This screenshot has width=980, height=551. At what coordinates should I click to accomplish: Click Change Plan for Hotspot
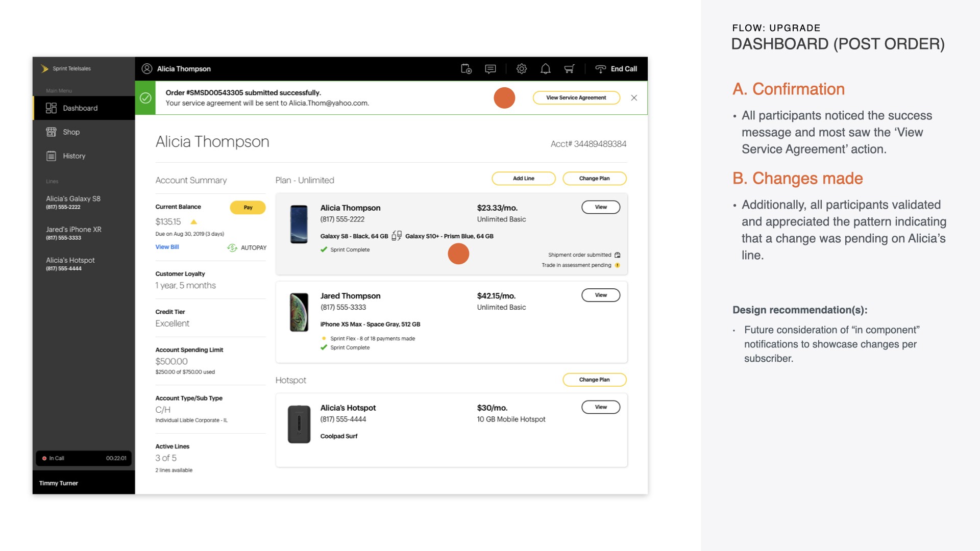pyautogui.click(x=595, y=380)
